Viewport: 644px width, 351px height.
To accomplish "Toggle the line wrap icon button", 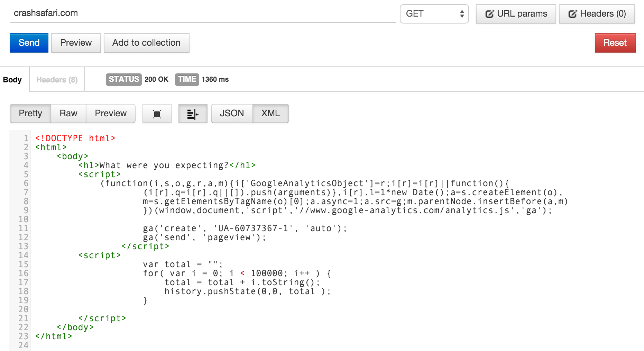I will pos(193,114).
